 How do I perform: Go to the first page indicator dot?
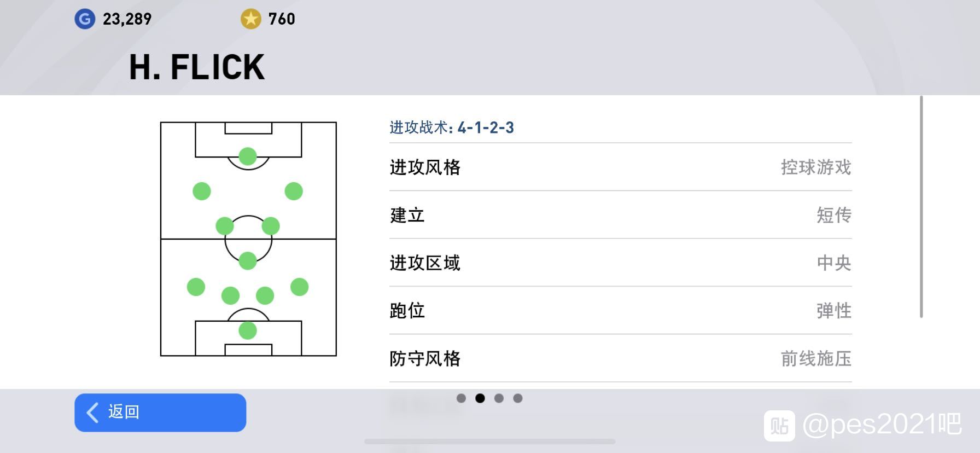(x=461, y=398)
